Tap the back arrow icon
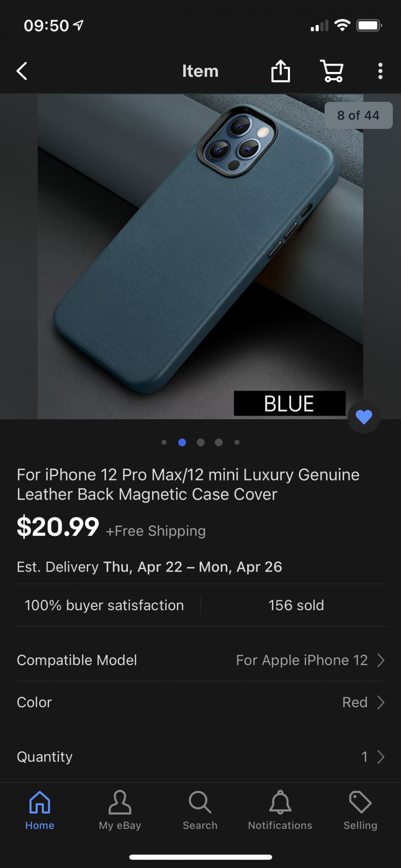This screenshot has width=401, height=868. [x=22, y=71]
